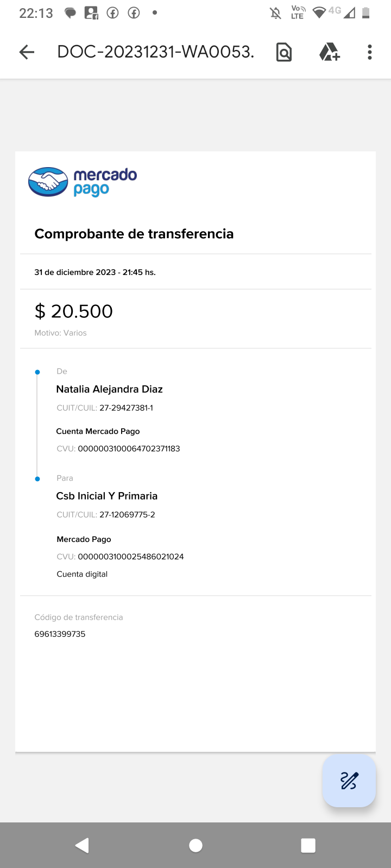
Task: Tap the transfer code 69613399735
Action: click(x=60, y=634)
